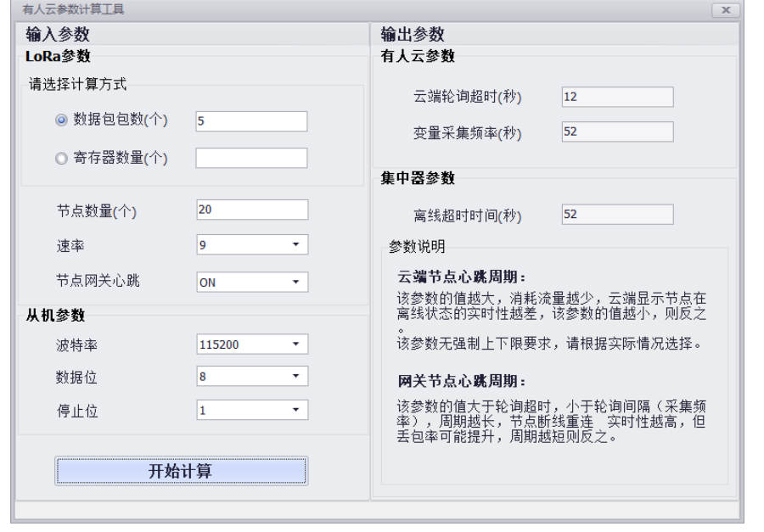Click the 离线超时时间(秒) label

[x=467, y=216]
